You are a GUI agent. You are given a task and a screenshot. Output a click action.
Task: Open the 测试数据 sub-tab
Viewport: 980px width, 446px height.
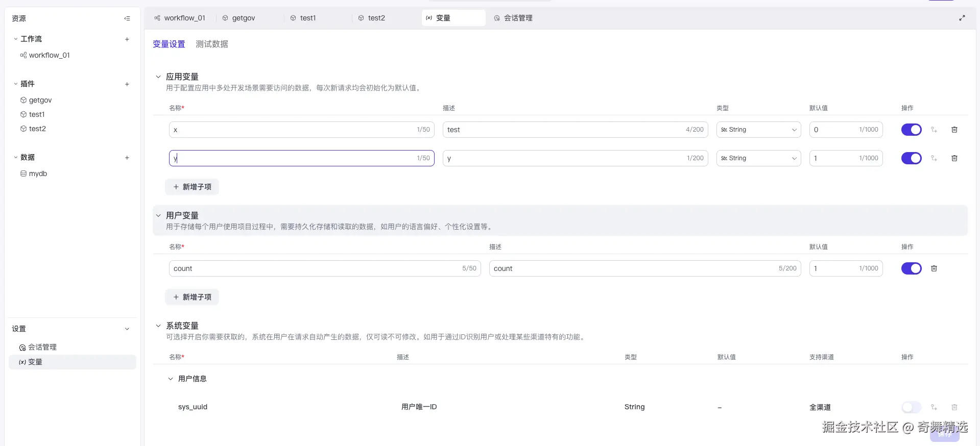pyautogui.click(x=212, y=44)
